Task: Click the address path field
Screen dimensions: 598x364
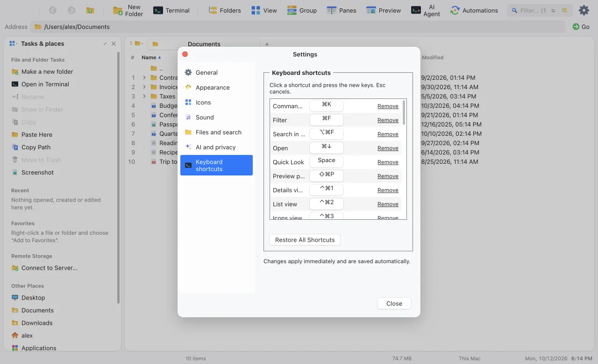Action: (298, 27)
